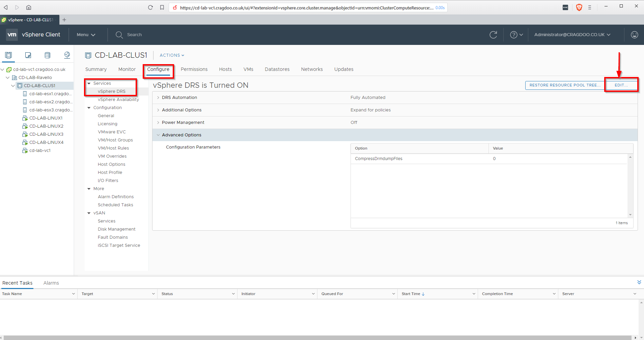Open the Hosts and Clusters inventory view
Screen dimensions: 644x340
click(x=8, y=55)
